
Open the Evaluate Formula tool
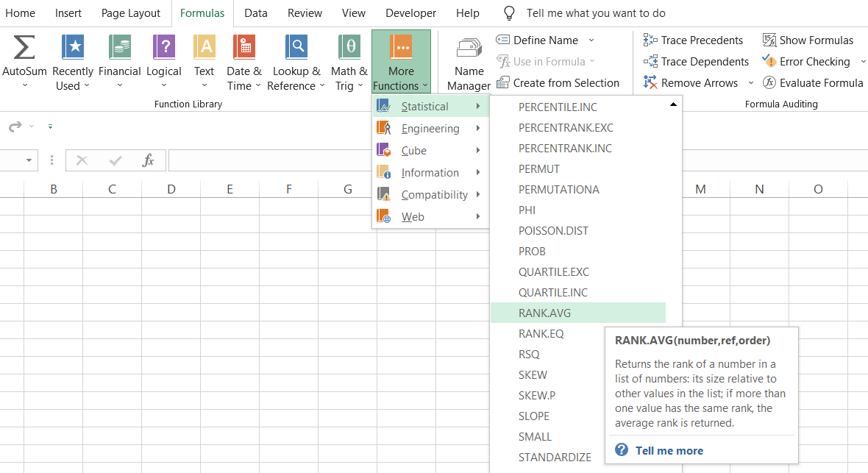pyautogui.click(x=813, y=82)
